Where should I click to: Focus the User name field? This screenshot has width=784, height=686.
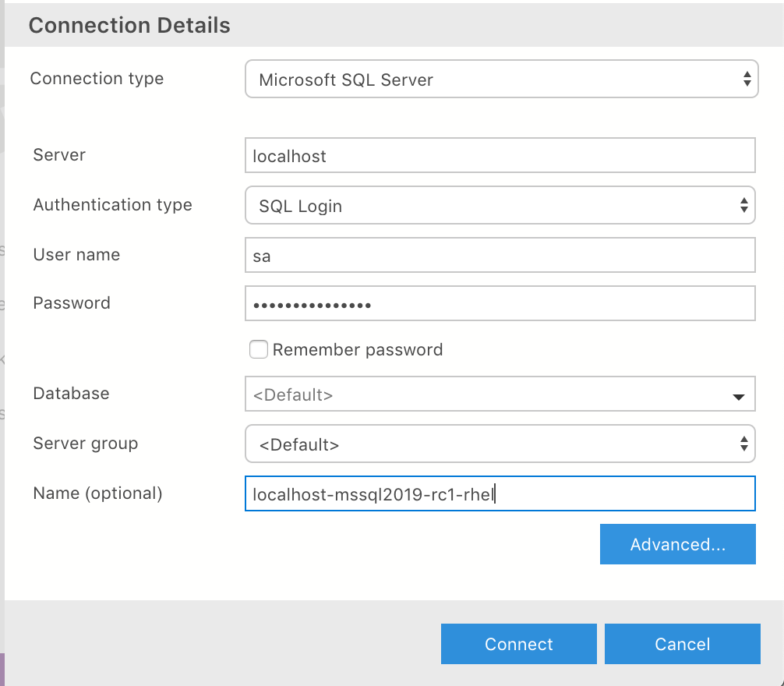(499, 256)
